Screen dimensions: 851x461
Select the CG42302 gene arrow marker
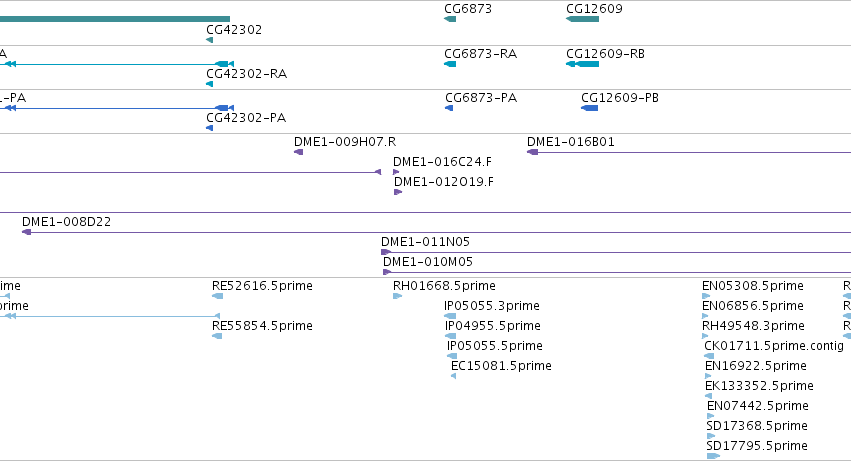(x=209, y=40)
